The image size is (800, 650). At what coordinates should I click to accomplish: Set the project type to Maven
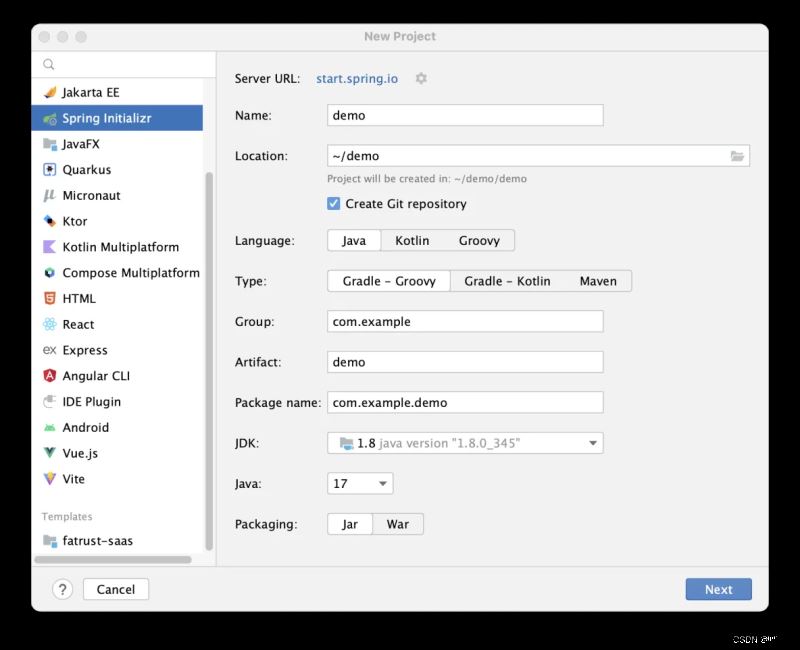tap(598, 281)
